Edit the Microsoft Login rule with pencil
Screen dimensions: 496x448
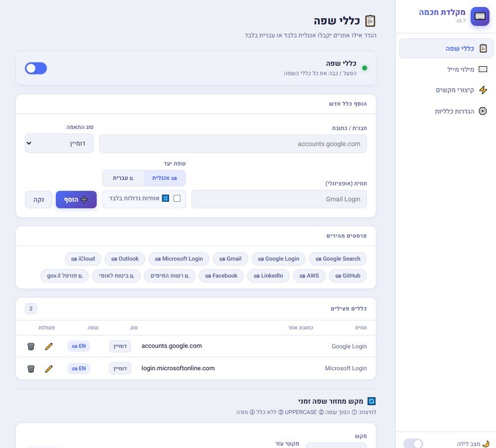click(48, 369)
